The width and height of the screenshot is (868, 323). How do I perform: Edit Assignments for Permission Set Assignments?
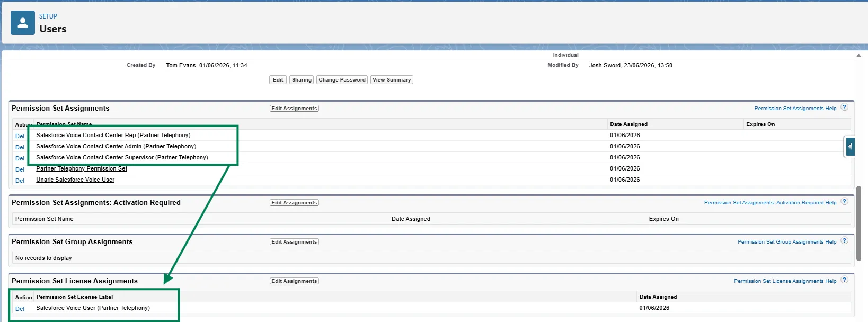tap(294, 109)
